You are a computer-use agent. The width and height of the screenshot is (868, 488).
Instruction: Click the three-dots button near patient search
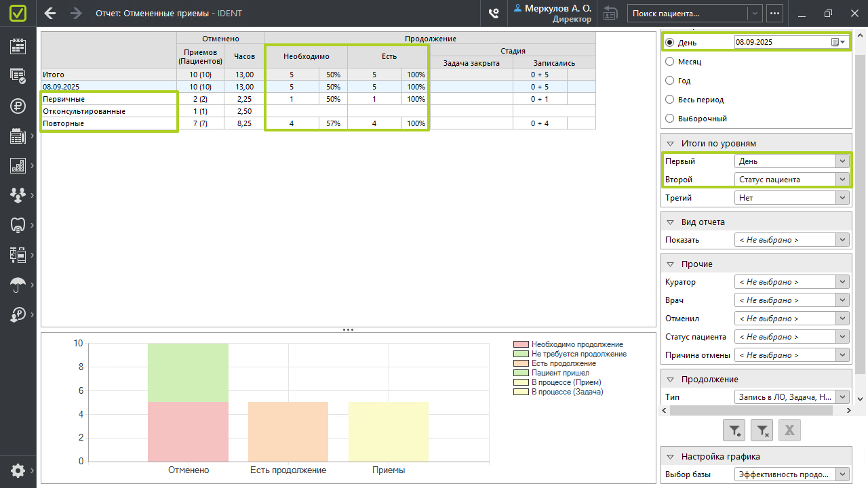coord(774,13)
